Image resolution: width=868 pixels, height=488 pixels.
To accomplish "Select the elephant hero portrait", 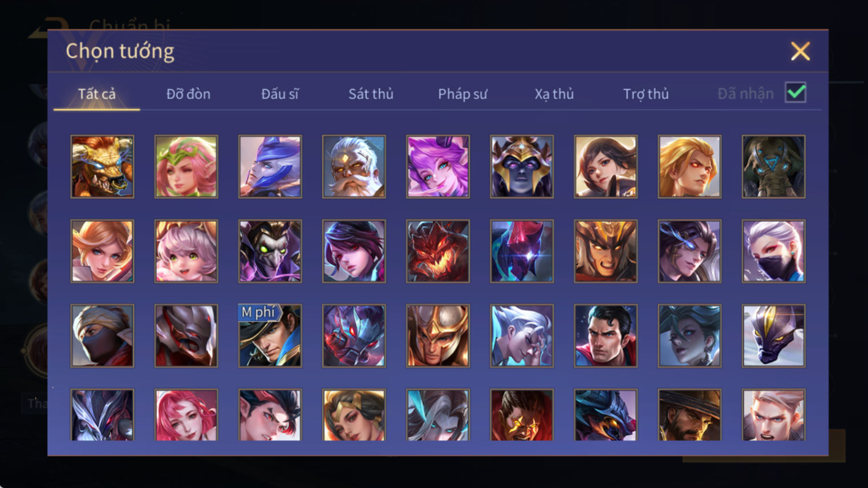I will [773, 166].
